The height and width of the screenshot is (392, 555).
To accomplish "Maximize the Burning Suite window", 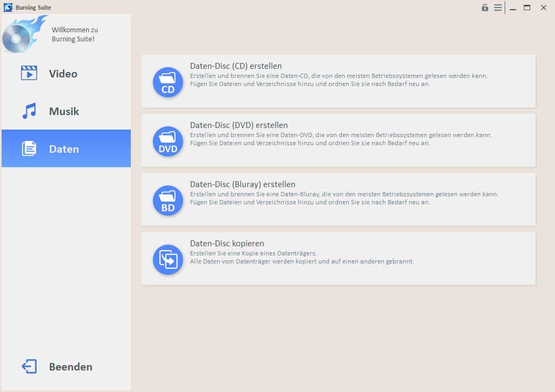I will pos(527,8).
